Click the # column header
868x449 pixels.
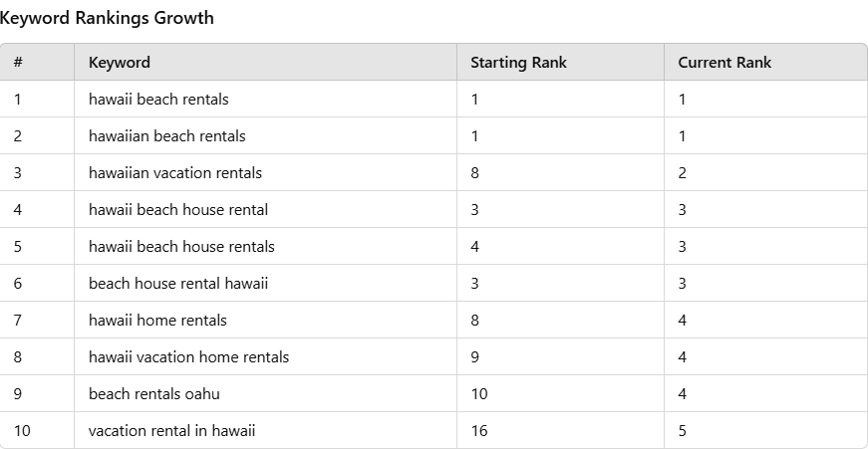click(18, 63)
